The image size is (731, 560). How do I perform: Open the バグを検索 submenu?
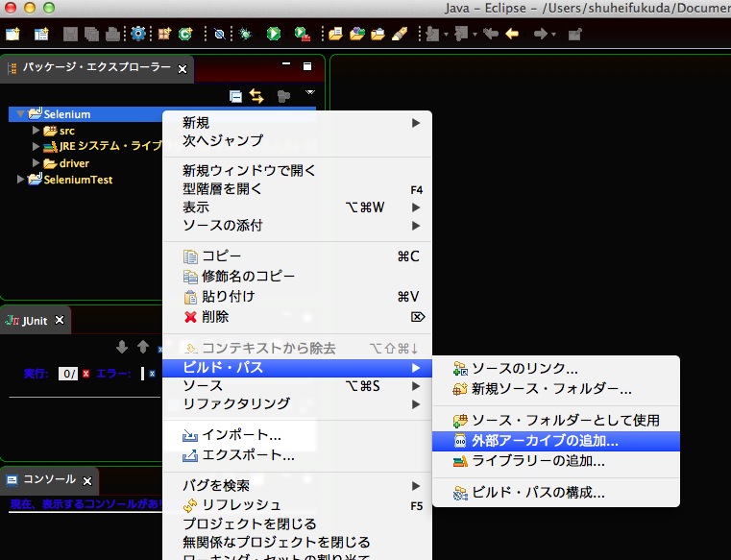click(297, 486)
